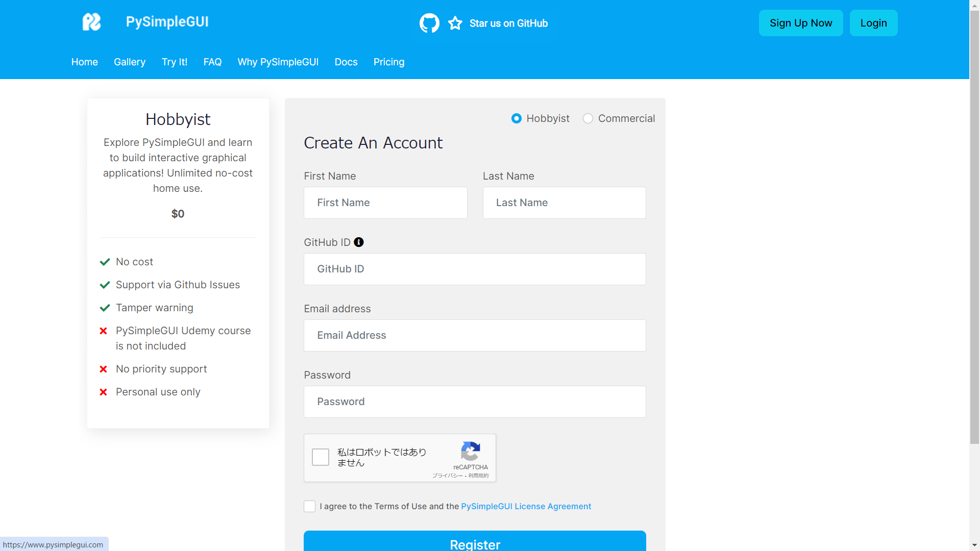Click the star icon in the header
980x551 pixels.
pyautogui.click(x=455, y=23)
